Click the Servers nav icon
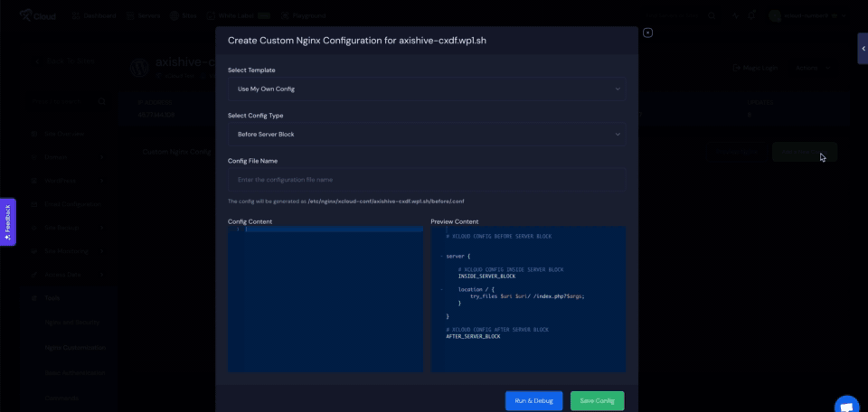 click(130, 16)
